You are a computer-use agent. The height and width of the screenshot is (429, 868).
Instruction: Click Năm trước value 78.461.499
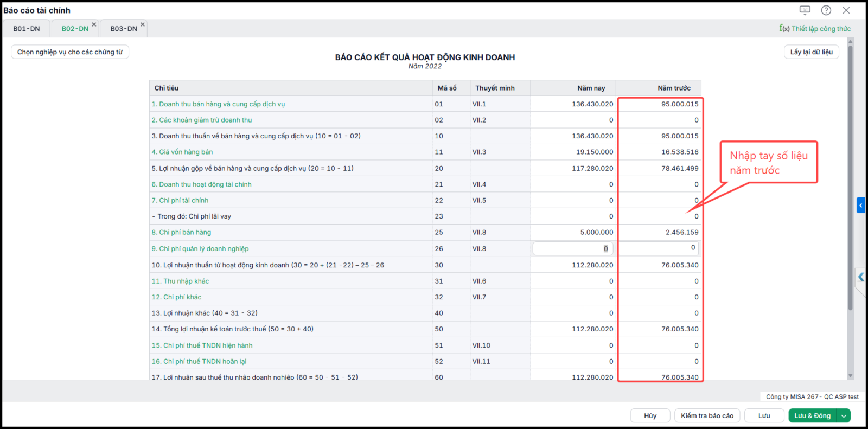tap(680, 168)
